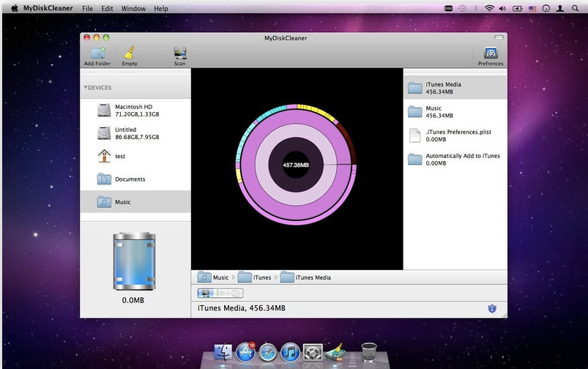
Task: Open the Help menu
Action: 161,8
